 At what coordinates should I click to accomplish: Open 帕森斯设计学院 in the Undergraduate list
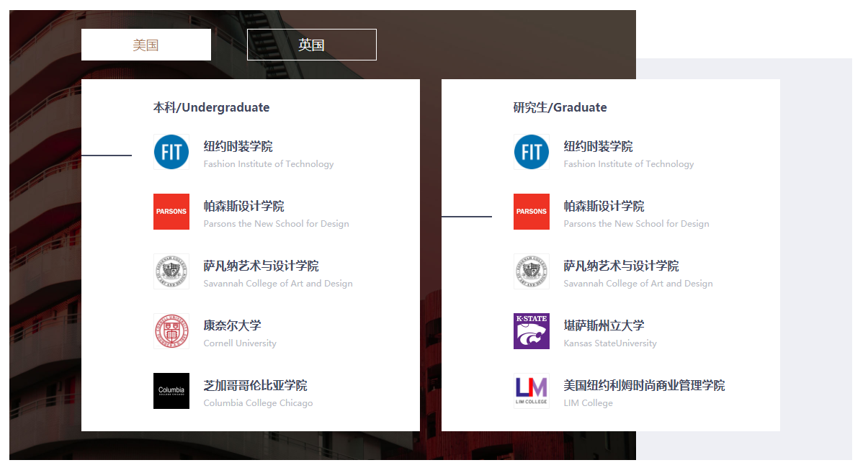click(x=244, y=206)
